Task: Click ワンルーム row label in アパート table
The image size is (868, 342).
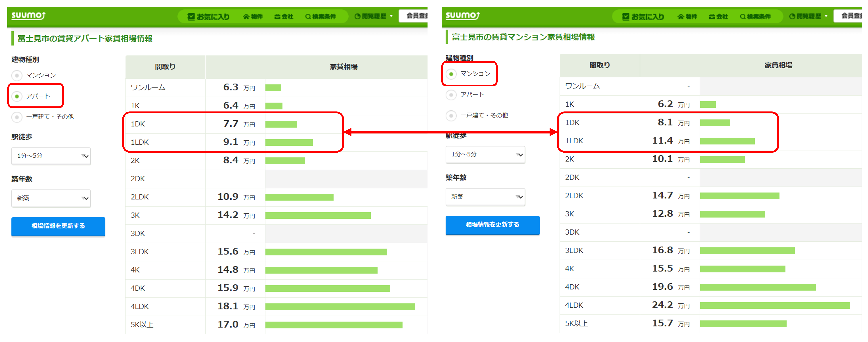Action: pos(148,88)
